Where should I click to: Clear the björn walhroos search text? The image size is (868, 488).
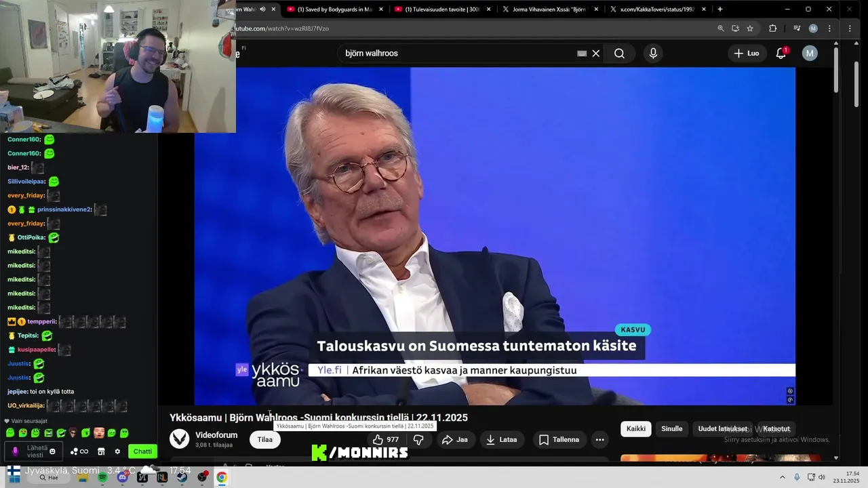[x=596, y=54]
